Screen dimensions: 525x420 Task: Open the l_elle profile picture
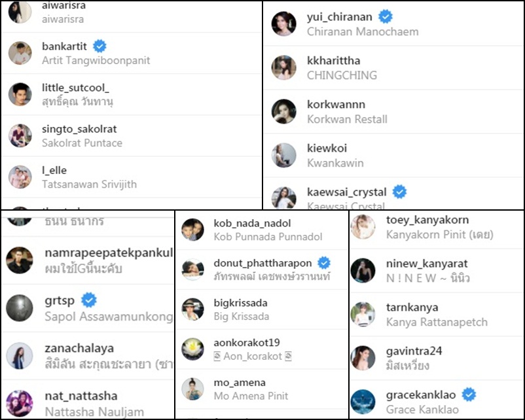click(x=20, y=177)
